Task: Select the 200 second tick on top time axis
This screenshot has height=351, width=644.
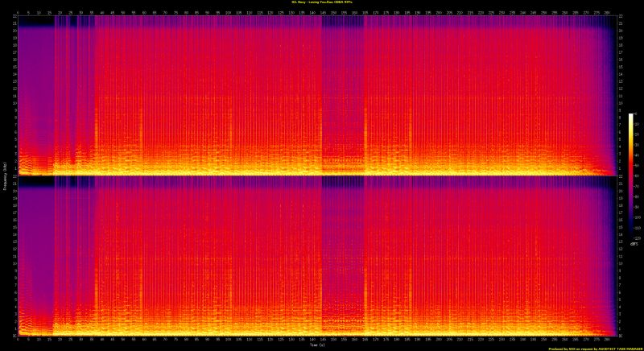Action: [x=440, y=12]
